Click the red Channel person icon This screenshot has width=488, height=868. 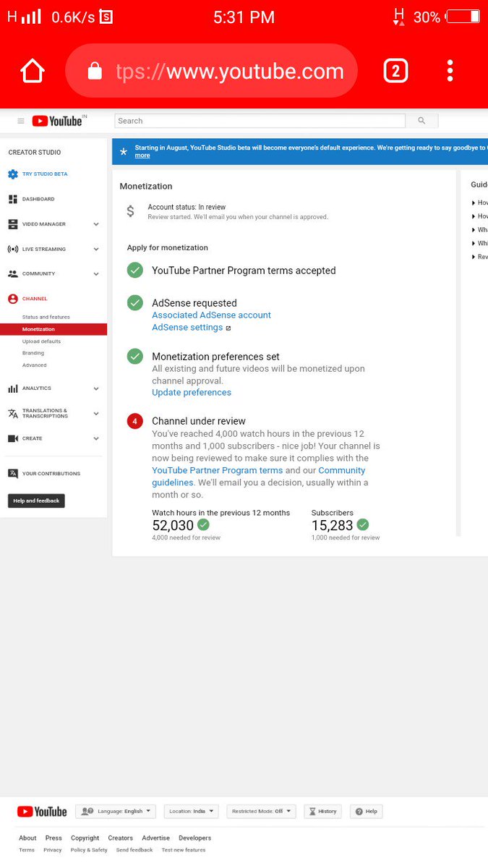[x=13, y=299]
